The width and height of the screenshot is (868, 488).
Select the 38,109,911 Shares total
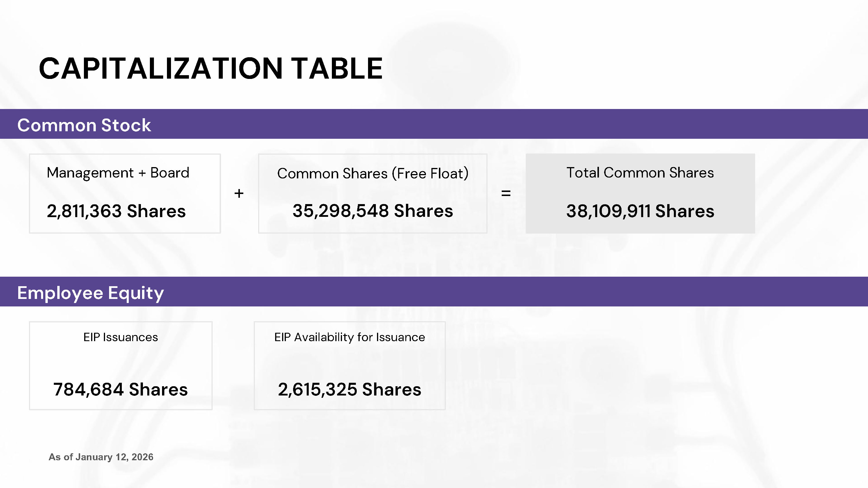pos(640,211)
